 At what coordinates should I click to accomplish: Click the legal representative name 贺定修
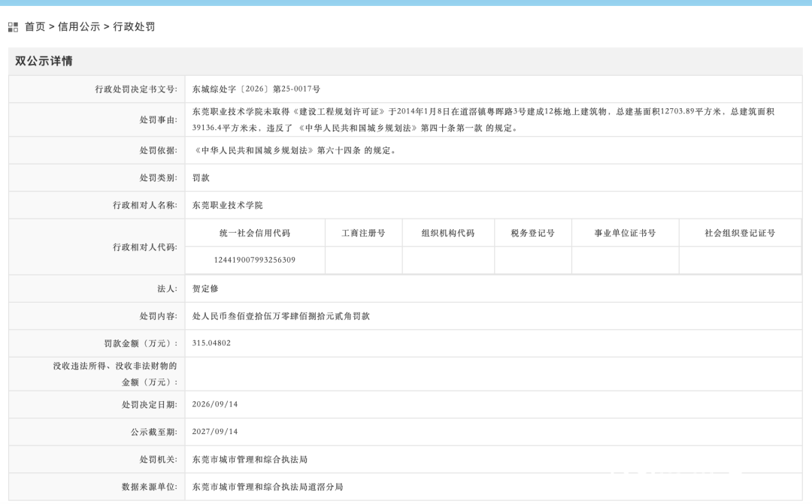pos(205,288)
